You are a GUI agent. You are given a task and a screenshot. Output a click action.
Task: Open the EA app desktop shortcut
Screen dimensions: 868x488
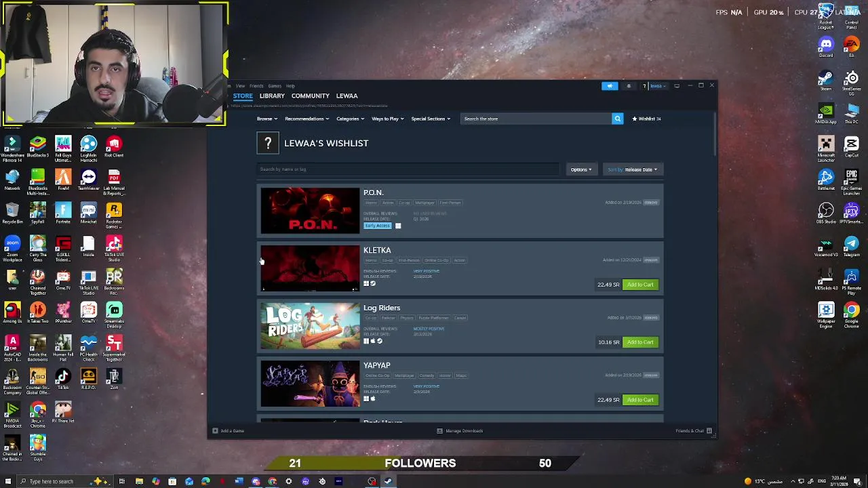(852, 47)
